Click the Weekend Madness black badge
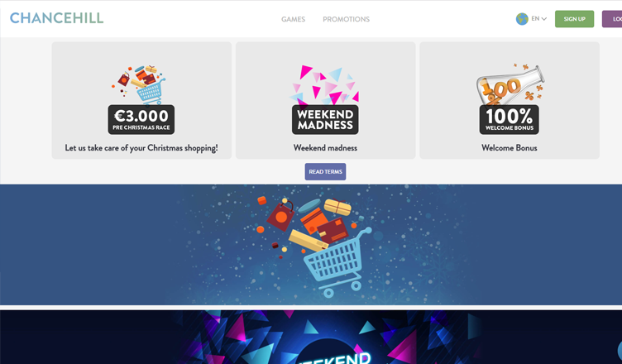Viewport: 622px width, 364px height. tap(325, 119)
